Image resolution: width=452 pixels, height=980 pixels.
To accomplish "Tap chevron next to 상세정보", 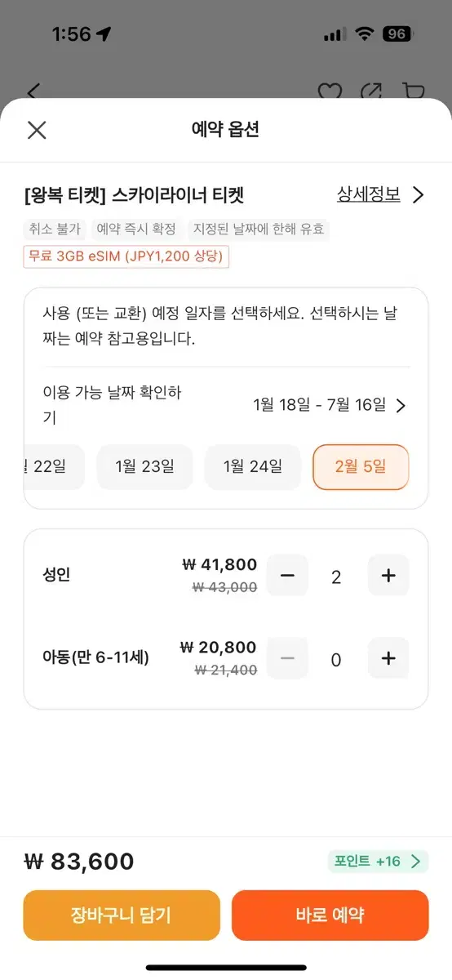I will pyautogui.click(x=418, y=195).
